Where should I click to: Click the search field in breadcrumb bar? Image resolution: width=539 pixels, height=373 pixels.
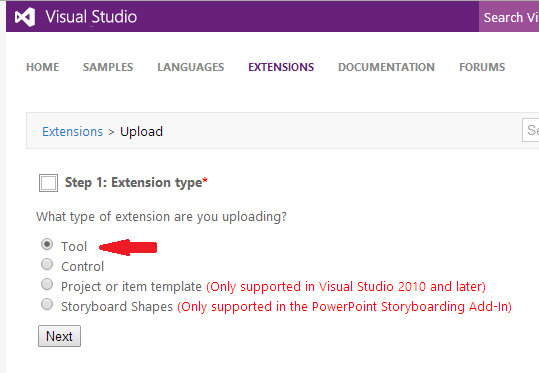tap(530, 130)
